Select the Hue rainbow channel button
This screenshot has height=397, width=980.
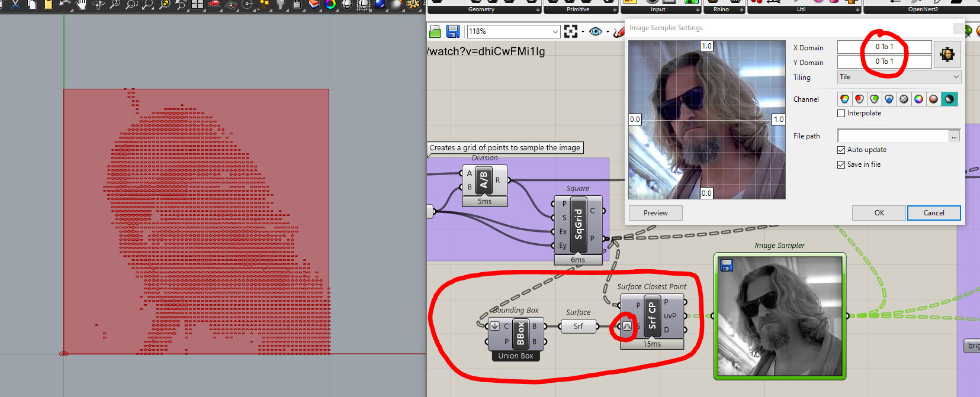click(919, 99)
